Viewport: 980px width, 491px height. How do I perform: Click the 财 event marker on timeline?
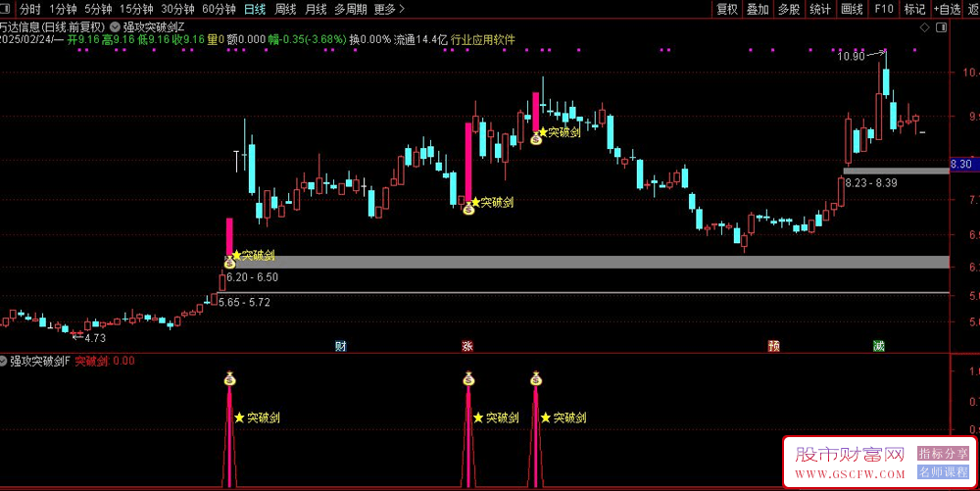(341, 346)
